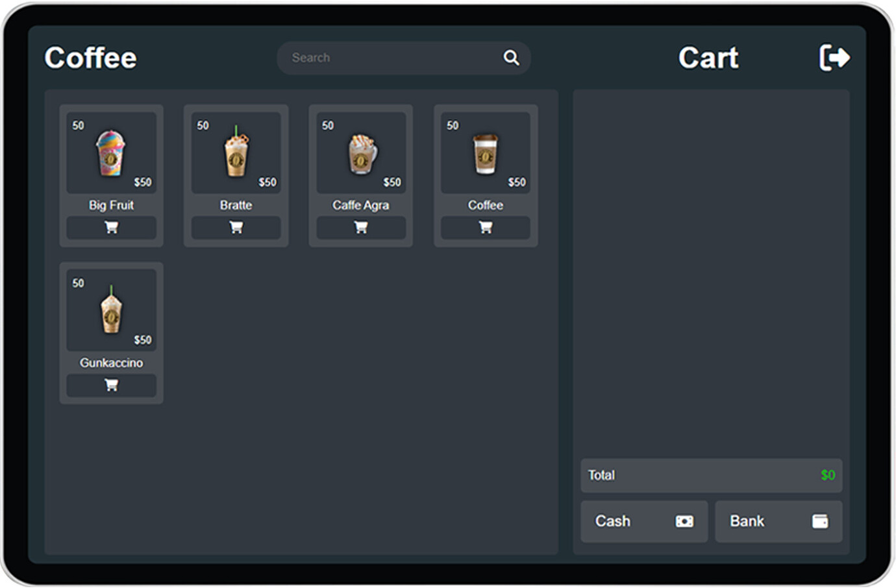Click the Coffee product thumbnail
This screenshot has width=896, height=588.
(x=485, y=153)
